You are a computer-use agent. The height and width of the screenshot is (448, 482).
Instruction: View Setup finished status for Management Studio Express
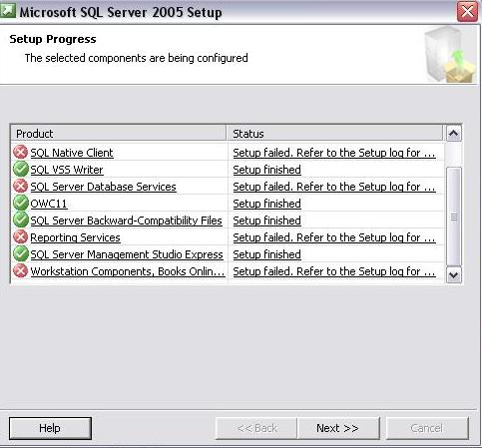[266, 254]
